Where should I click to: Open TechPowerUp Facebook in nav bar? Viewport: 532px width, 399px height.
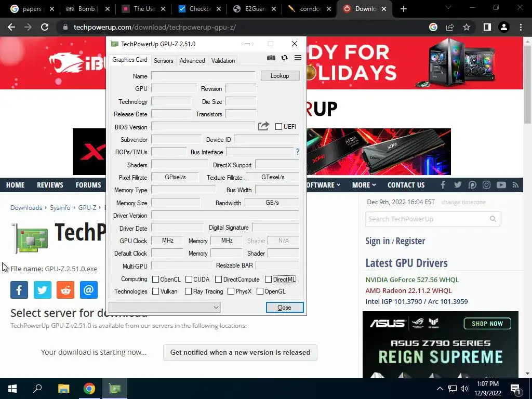click(443, 185)
